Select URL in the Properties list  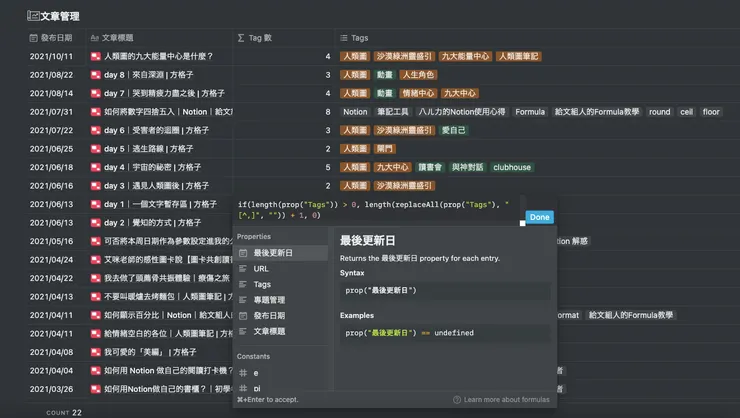point(281,268)
